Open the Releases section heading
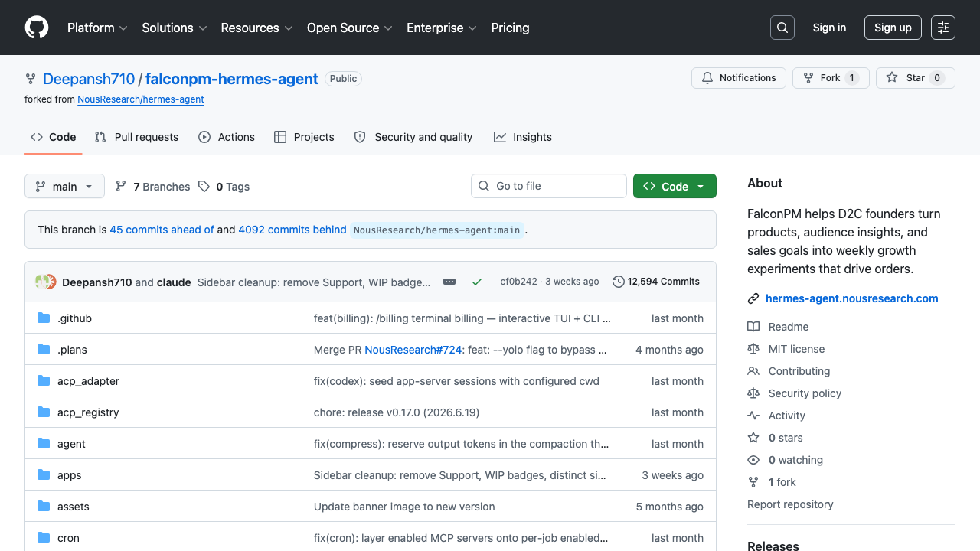980x551 pixels. (x=773, y=546)
